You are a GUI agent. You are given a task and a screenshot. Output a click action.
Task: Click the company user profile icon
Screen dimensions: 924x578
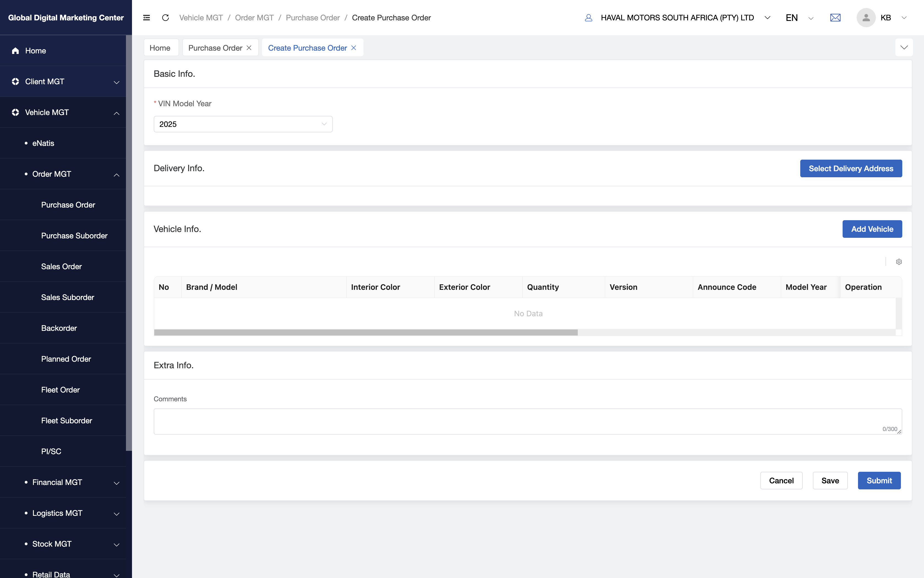pyautogui.click(x=588, y=18)
